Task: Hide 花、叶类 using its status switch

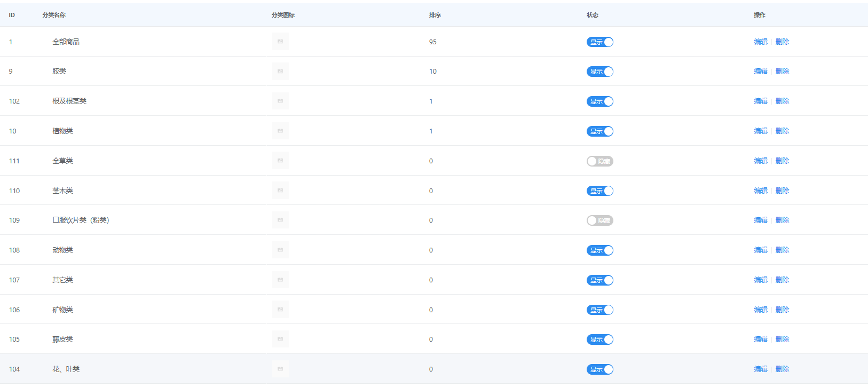Action: [600, 369]
